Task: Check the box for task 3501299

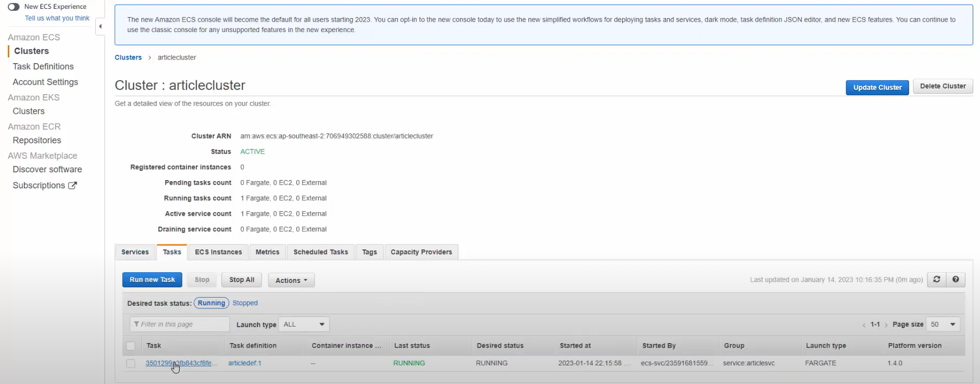Action: point(131,363)
